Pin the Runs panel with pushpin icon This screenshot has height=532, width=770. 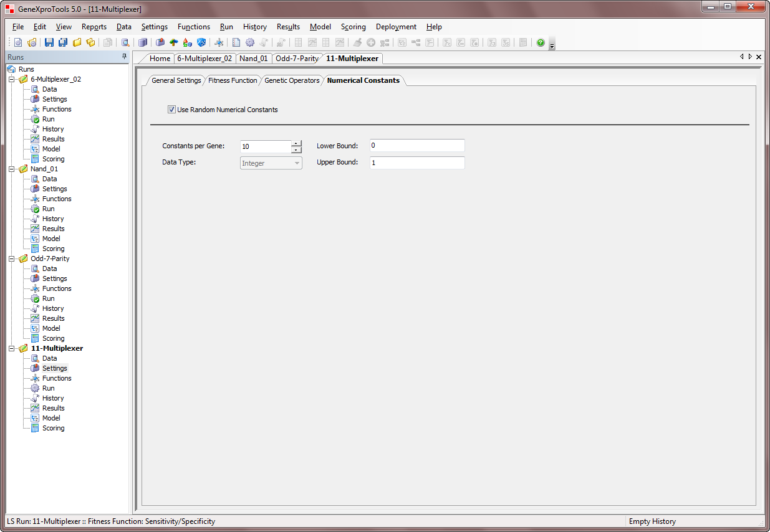124,57
